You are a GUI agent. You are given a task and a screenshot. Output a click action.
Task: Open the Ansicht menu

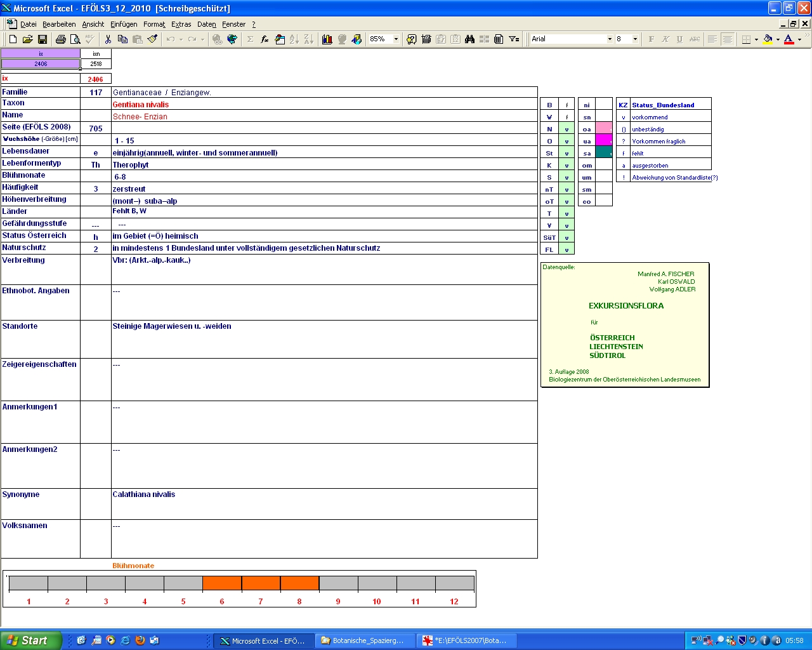tap(93, 24)
